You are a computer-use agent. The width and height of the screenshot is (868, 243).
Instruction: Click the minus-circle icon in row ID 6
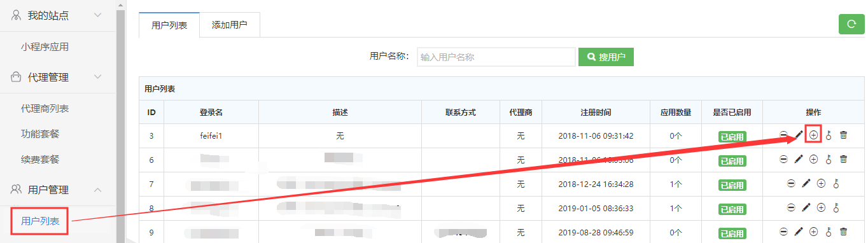784,159
